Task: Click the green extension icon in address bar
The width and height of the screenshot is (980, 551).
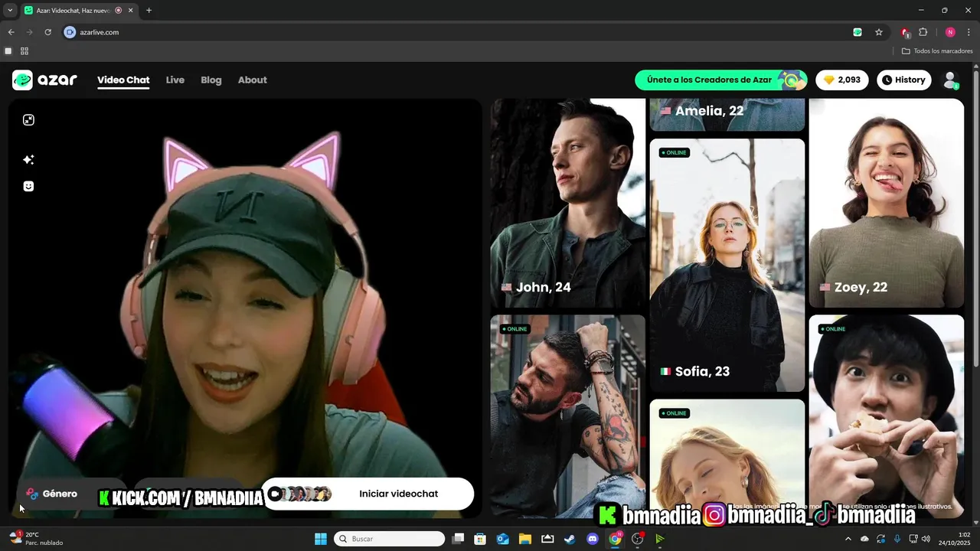Action: (857, 32)
